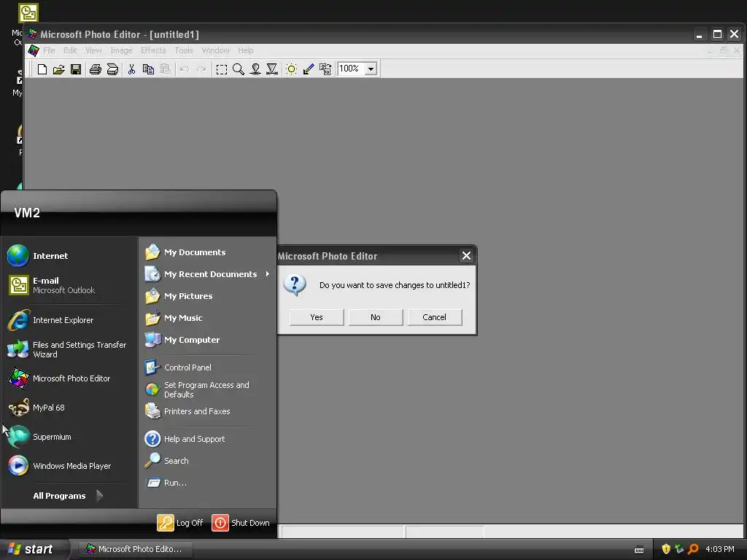Click the 4:03 PM system clock
Screen dimensions: 747x560
720,550
